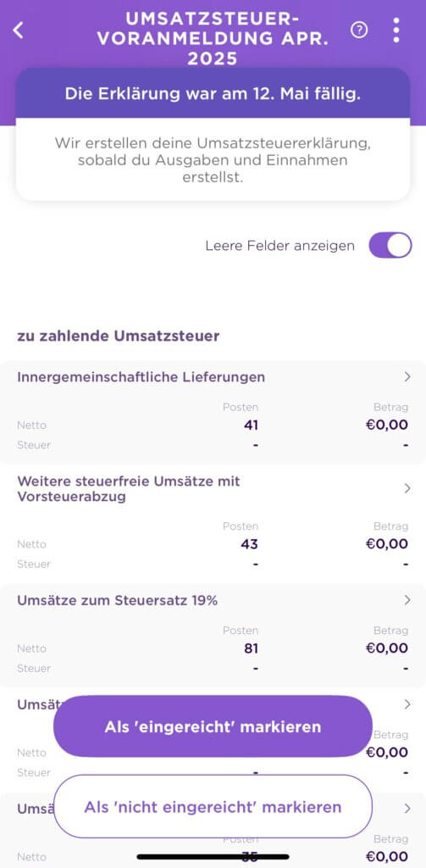This screenshot has height=868, width=426.
Task: Expand Umsätze zum Steuersatz 19% chevron
Action: pos(407,600)
